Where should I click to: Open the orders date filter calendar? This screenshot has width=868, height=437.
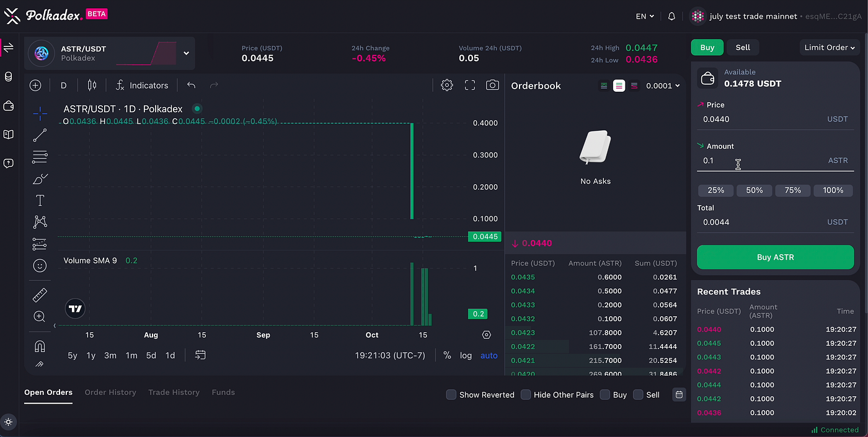679,395
